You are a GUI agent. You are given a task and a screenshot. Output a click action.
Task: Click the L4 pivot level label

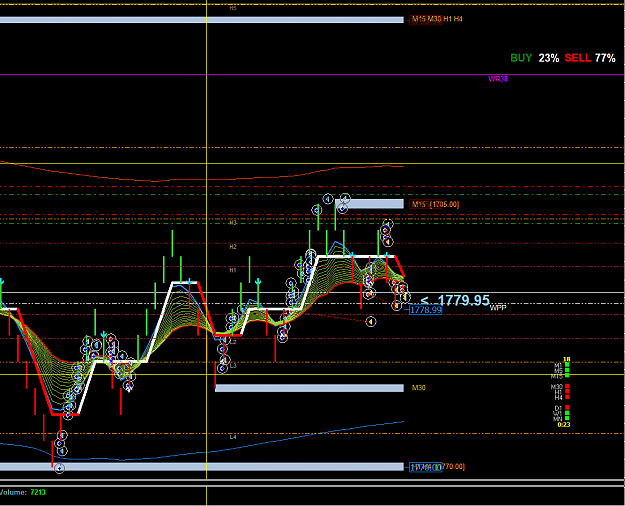pos(233,437)
